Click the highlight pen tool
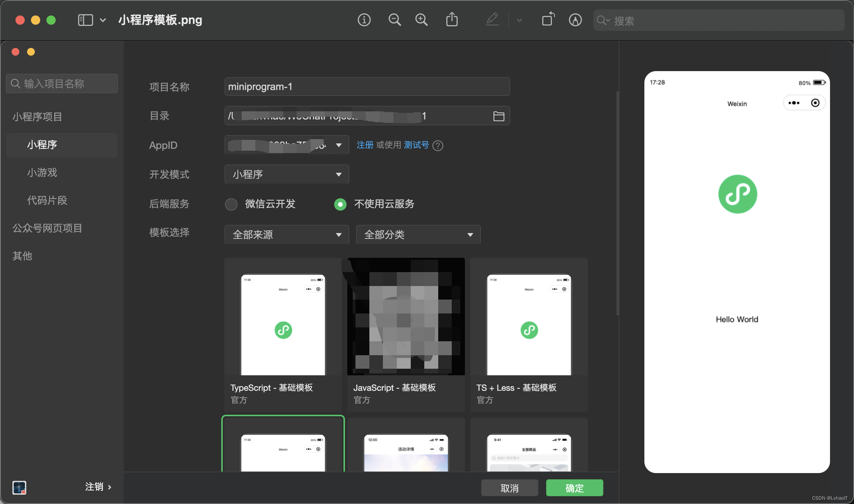 pos(492,19)
